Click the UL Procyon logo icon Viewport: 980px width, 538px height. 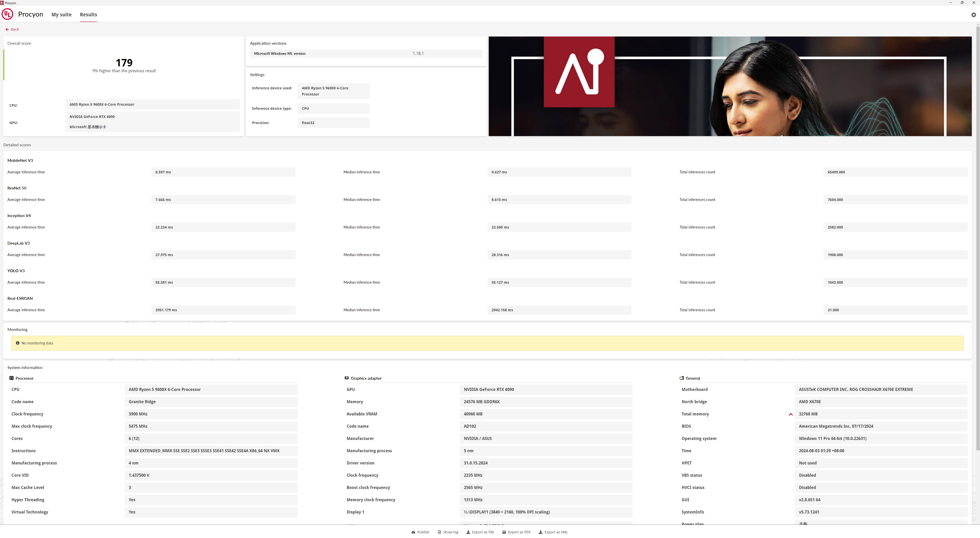coord(7,15)
